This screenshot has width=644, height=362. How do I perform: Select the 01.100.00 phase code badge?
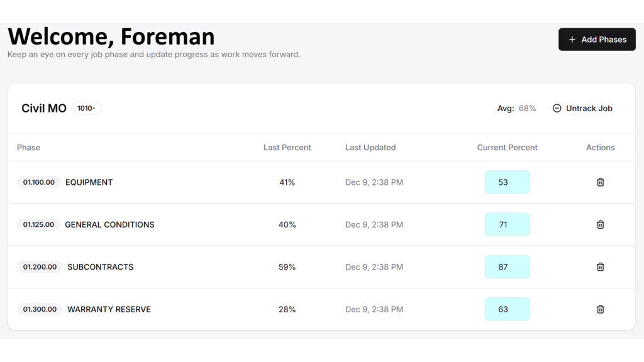click(38, 182)
